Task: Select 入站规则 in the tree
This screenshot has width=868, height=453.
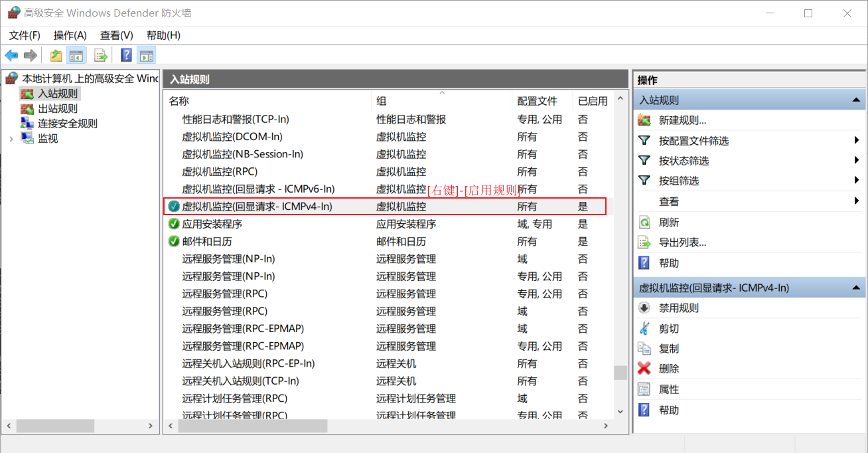Action: point(58,94)
